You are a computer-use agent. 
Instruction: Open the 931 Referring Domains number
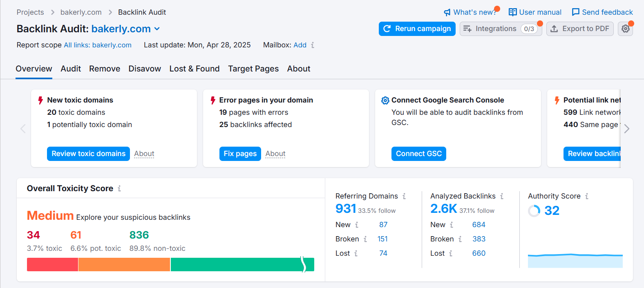click(x=346, y=209)
